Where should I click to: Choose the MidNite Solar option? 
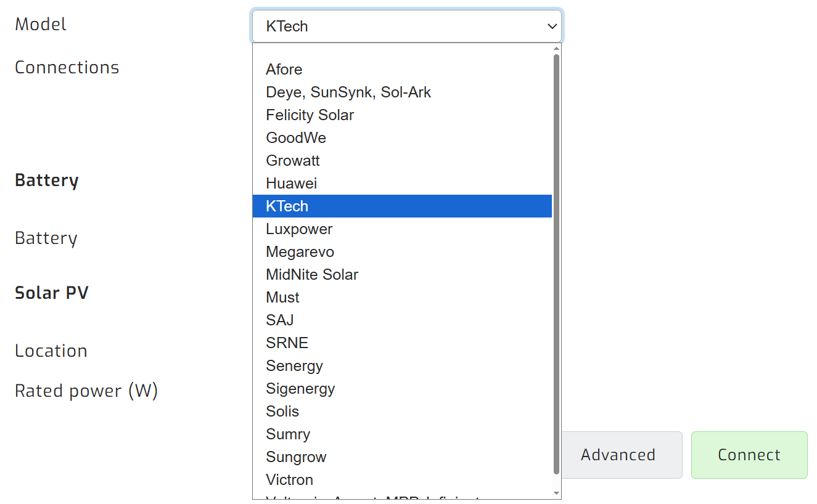(312, 275)
